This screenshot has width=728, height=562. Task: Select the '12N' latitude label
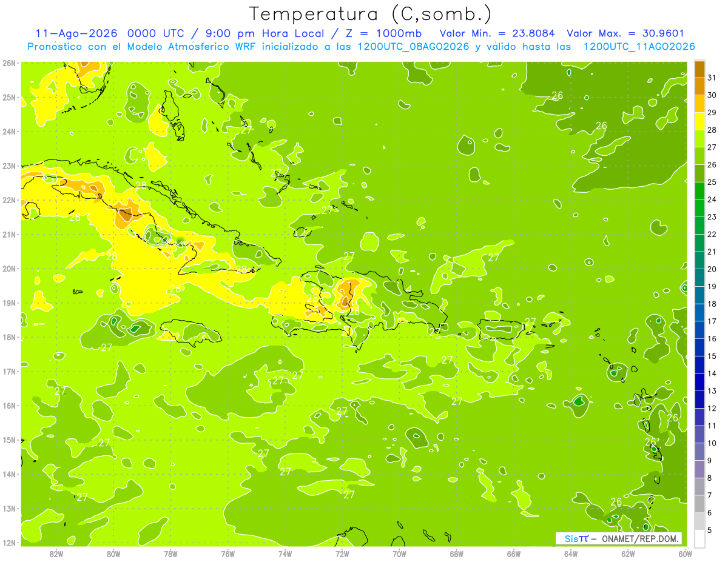9,543
